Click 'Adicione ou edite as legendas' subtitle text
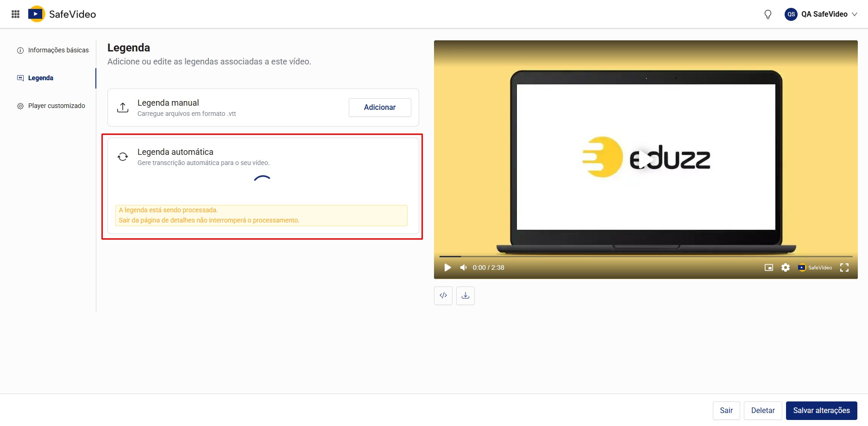The height and width of the screenshot is (426, 868). tap(209, 62)
